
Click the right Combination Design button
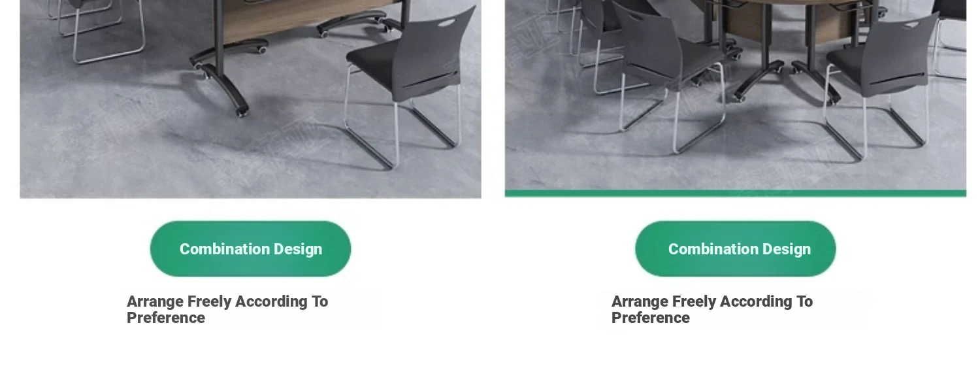(x=735, y=248)
